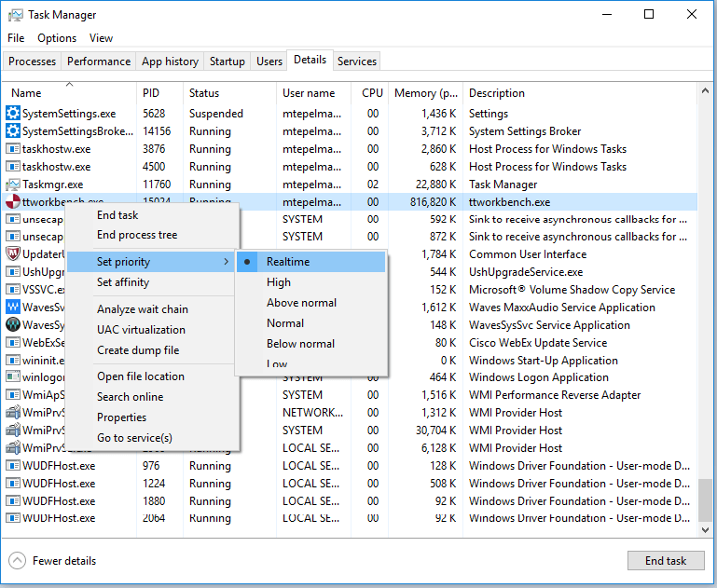Viewport: 717px width, 588px height.
Task: Select the Task Manager description cell
Action: pos(503,185)
